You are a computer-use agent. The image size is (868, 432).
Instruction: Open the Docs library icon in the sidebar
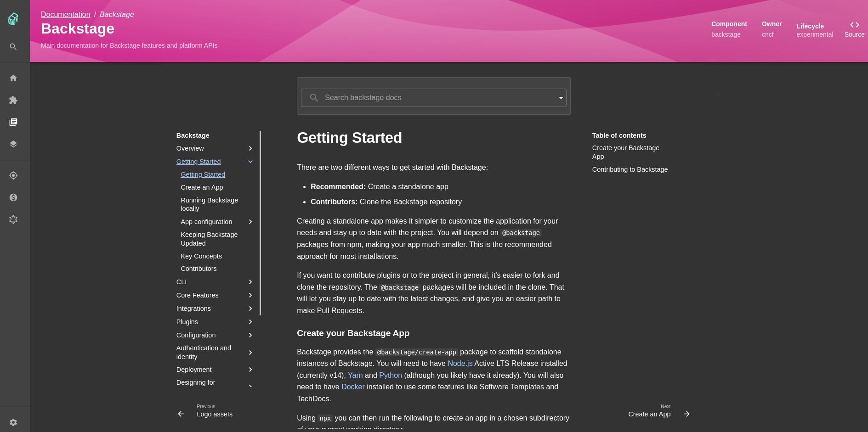click(13, 122)
